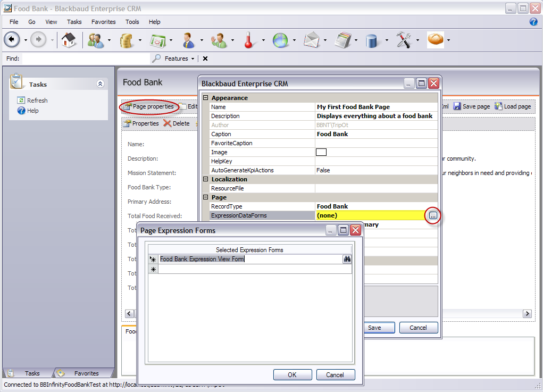Open the File menu

[x=14, y=22]
